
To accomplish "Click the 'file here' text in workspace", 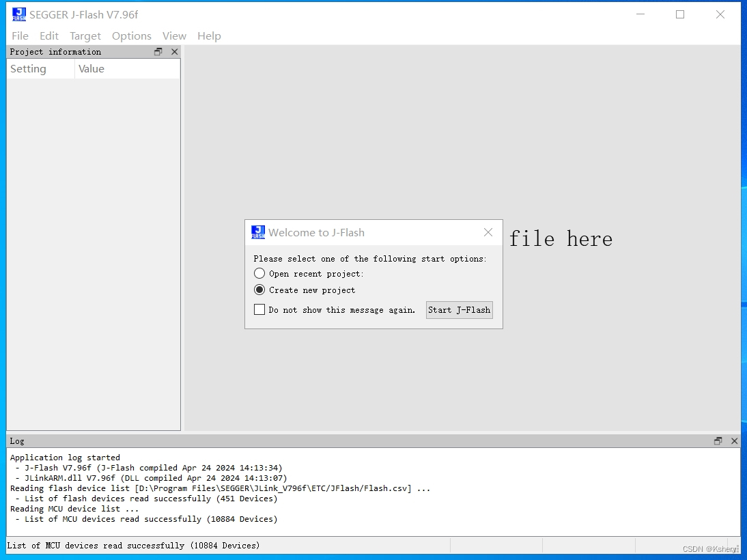I will [x=561, y=239].
